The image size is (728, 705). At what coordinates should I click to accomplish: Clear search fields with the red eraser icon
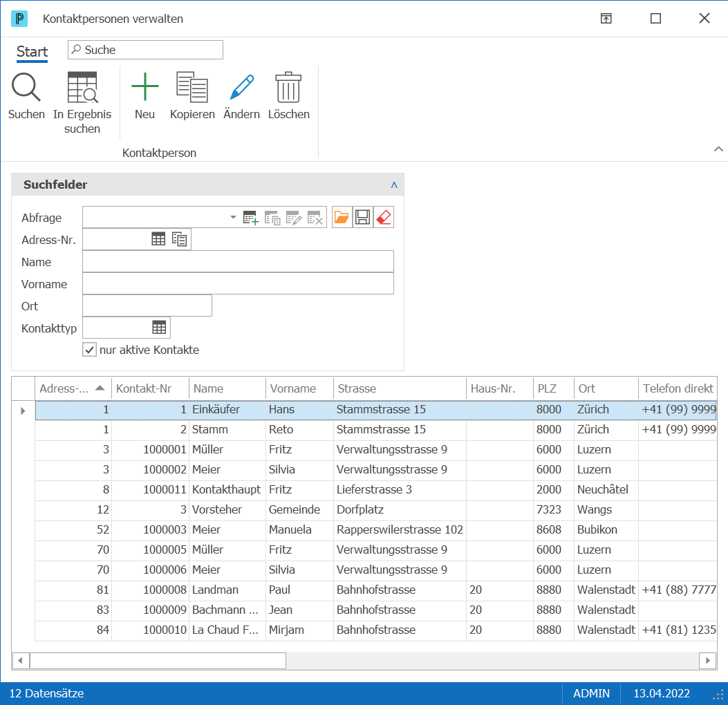click(x=384, y=217)
